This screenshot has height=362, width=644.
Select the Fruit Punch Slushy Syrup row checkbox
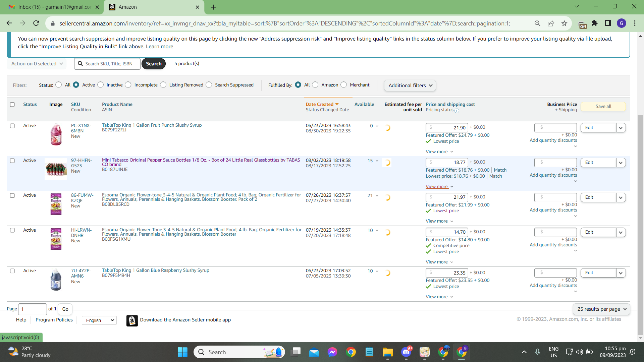coord(12,126)
